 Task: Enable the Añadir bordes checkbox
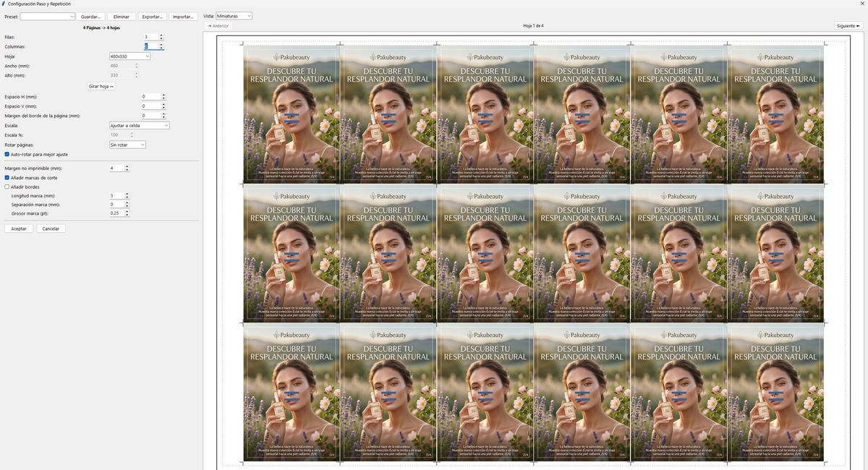point(7,187)
